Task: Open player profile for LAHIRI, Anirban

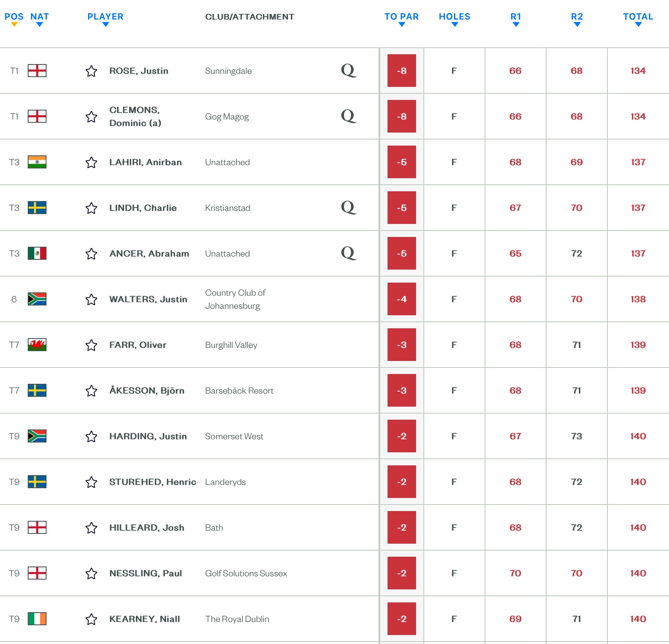Action: click(145, 162)
